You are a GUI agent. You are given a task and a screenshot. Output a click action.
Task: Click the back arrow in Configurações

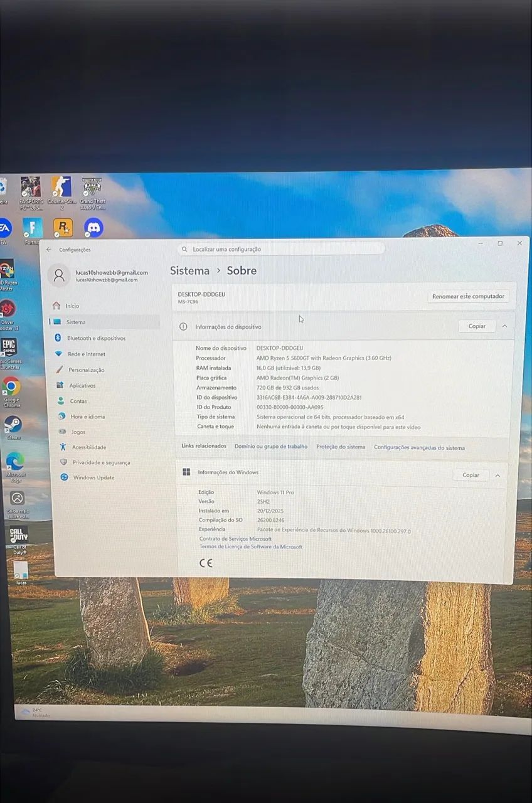coord(49,250)
